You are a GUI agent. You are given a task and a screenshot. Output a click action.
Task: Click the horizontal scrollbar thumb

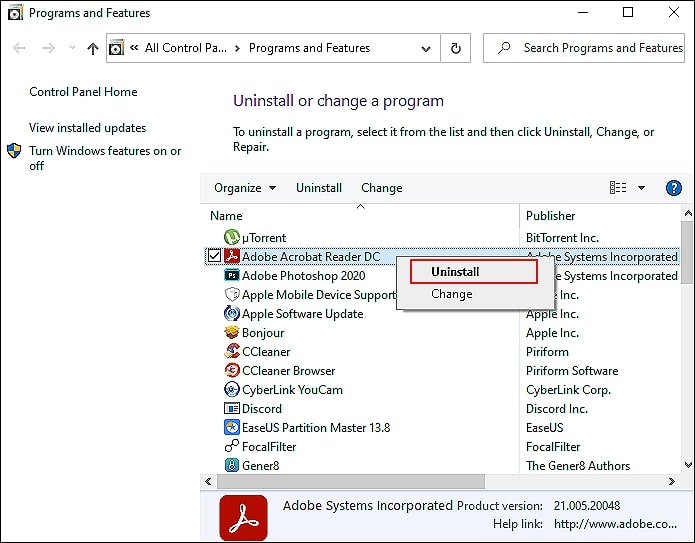tap(350, 481)
